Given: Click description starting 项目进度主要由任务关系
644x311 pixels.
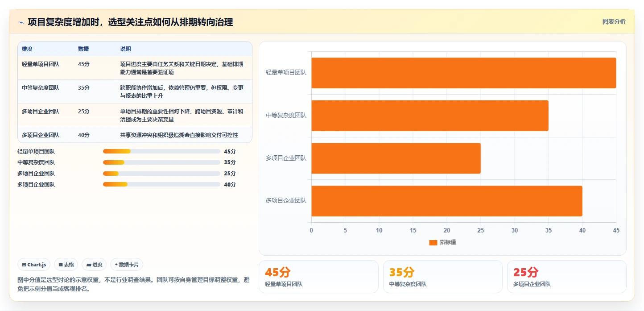Looking at the screenshot, I should [x=182, y=68].
